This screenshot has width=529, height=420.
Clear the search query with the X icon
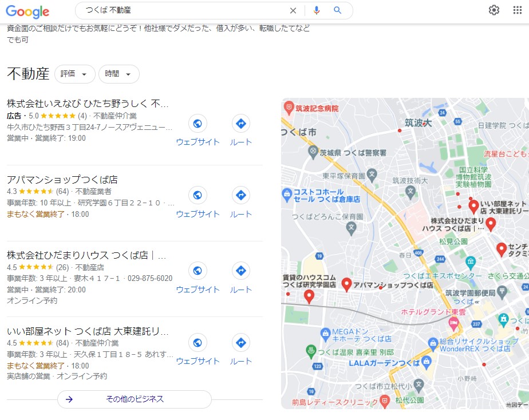(x=293, y=10)
